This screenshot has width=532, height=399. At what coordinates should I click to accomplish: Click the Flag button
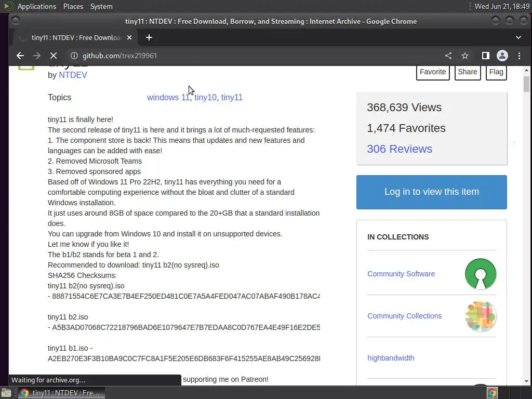pyautogui.click(x=496, y=72)
